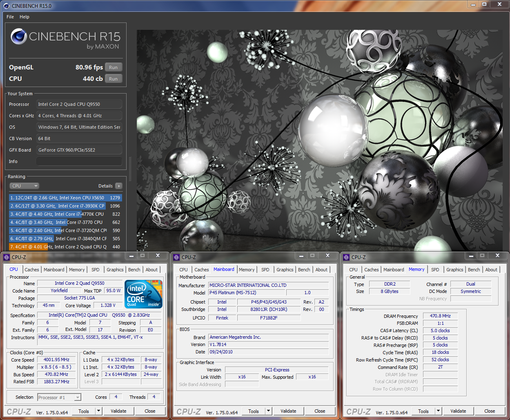
Task: Open the Ranking CPU dropdown
Action: coord(24,186)
